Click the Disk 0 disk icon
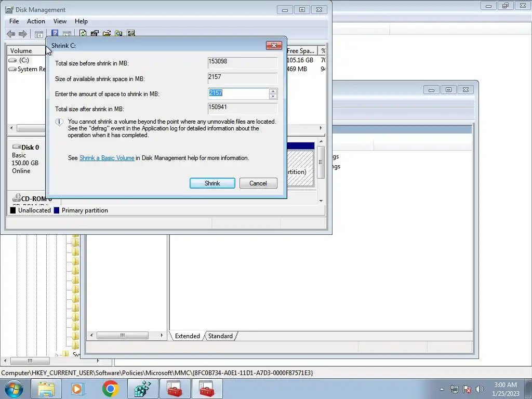Viewport: 532px width, 399px height. pyautogui.click(x=16, y=147)
